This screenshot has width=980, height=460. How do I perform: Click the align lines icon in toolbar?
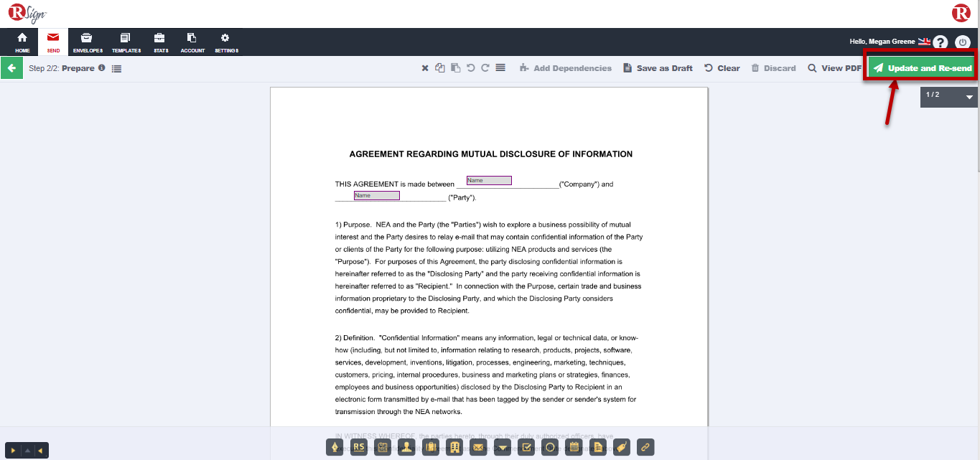click(500, 68)
